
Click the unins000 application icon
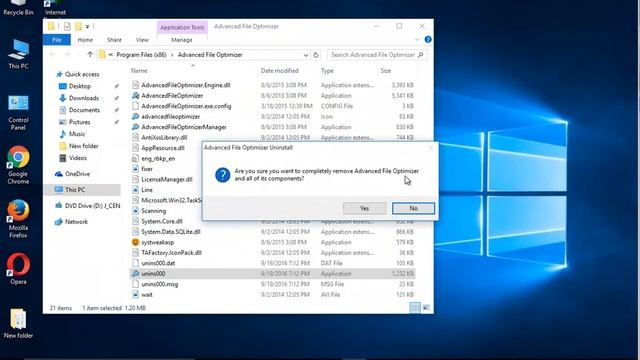pos(136,273)
